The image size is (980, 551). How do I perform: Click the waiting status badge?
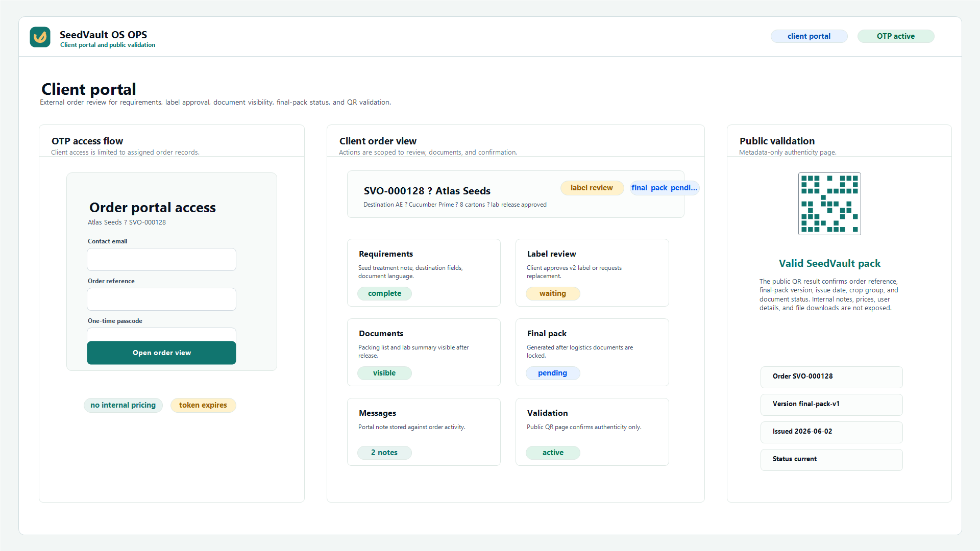tap(553, 293)
